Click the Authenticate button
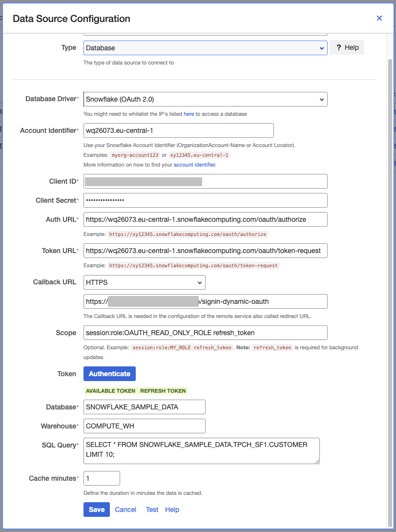Viewport: 396px width, 532px height. [x=109, y=374]
